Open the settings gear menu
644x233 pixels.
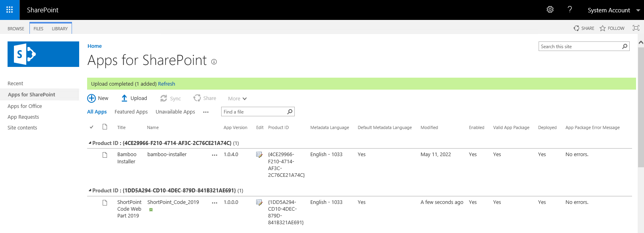(x=550, y=10)
